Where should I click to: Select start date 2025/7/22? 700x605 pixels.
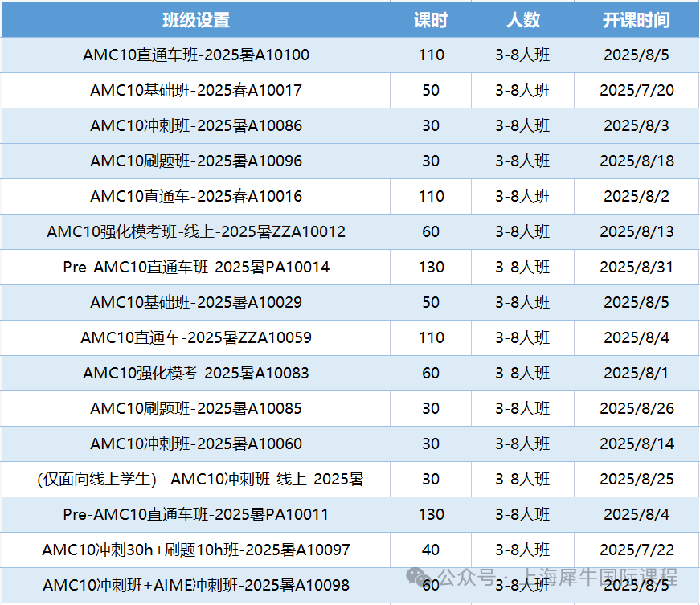637,550
